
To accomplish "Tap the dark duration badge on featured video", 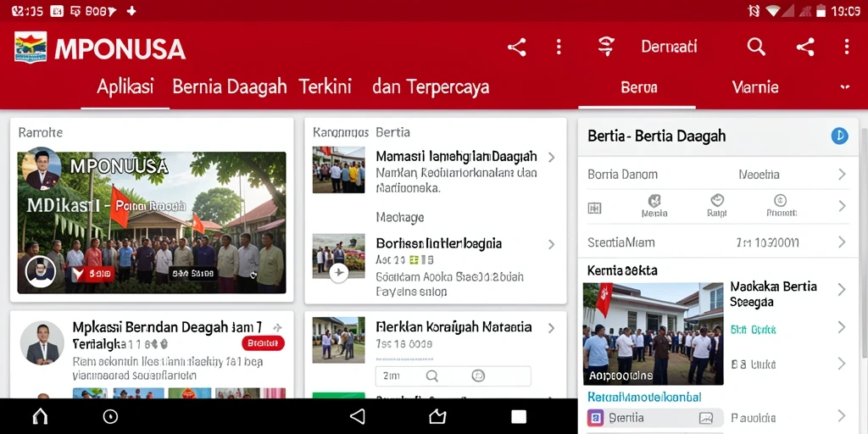I will [192, 273].
